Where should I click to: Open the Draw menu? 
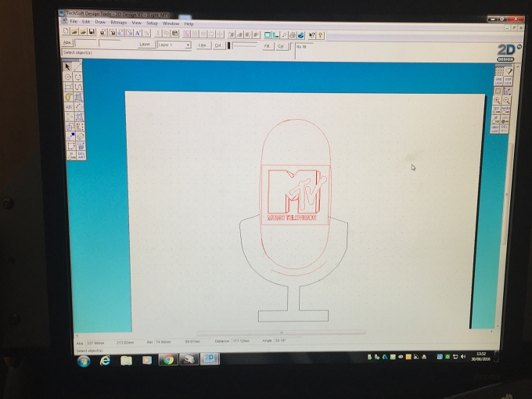[x=100, y=22]
